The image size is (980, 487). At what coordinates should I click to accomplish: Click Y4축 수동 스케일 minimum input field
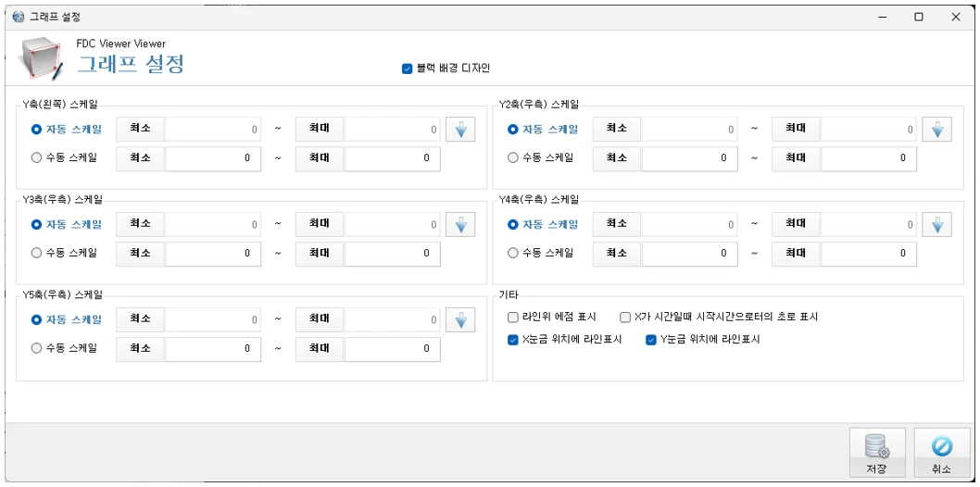click(x=689, y=254)
